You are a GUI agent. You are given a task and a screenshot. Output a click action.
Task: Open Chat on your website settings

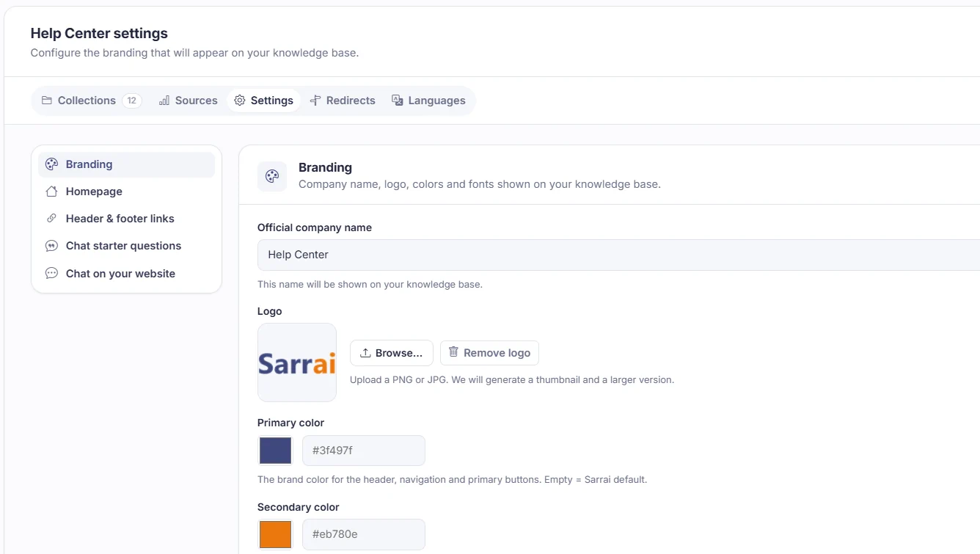click(126, 274)
